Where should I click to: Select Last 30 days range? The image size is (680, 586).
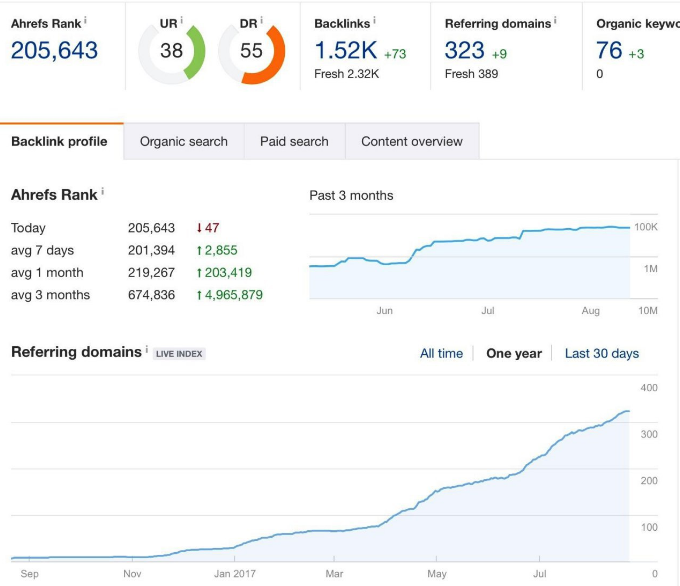(x=602, y=354)
